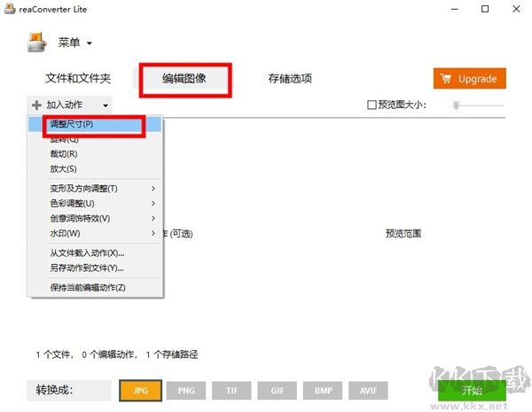The height and width of the screenshot is (412, 532).
Task: Choose 放大(S) menu entry
Action: click(95, 169)
